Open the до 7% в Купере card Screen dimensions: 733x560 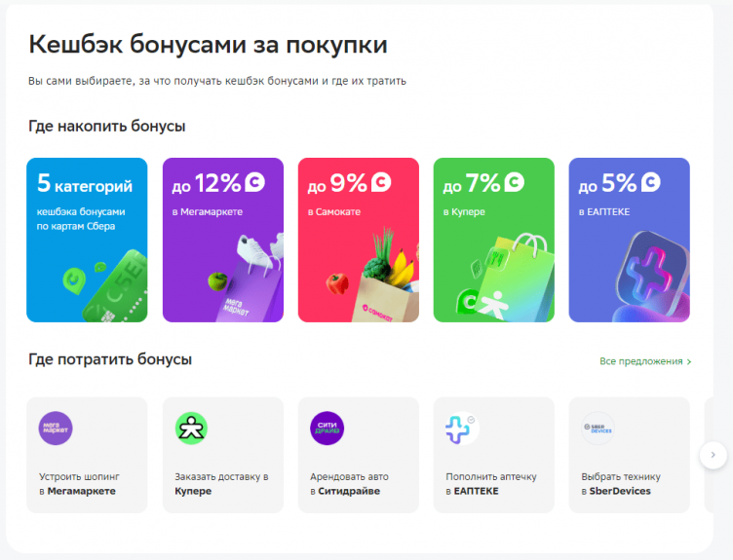[493, 240]
